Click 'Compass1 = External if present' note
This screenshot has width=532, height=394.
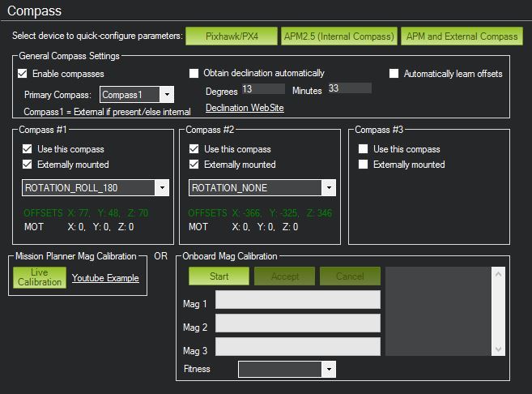point(107,112)
